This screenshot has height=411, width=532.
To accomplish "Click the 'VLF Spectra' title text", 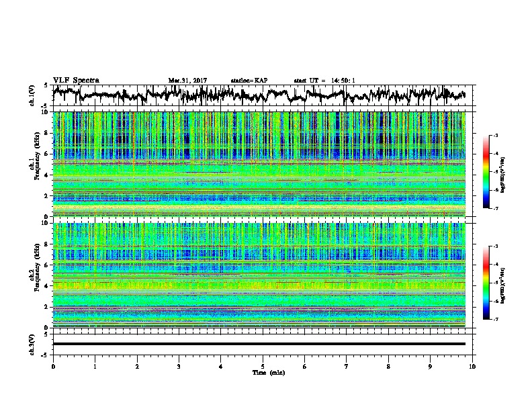I will (76, 81).
